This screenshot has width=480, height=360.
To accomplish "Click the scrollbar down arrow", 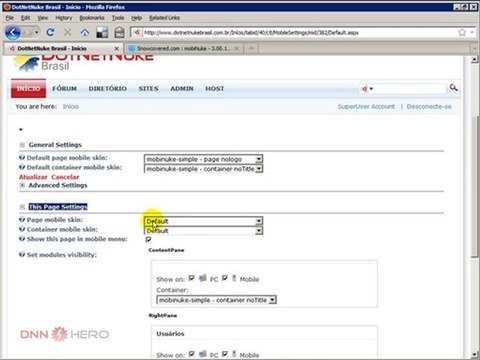I will pos(474,354).
